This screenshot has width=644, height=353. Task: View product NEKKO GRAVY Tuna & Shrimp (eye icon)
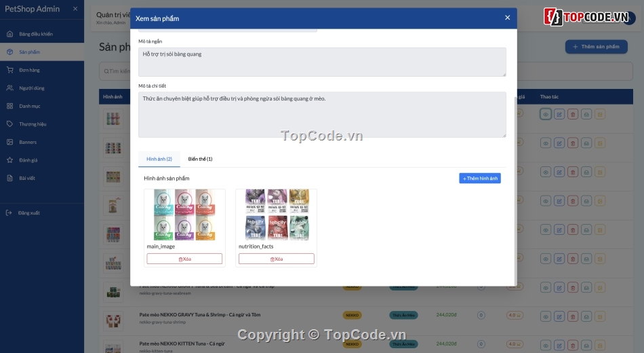[546, 316]
